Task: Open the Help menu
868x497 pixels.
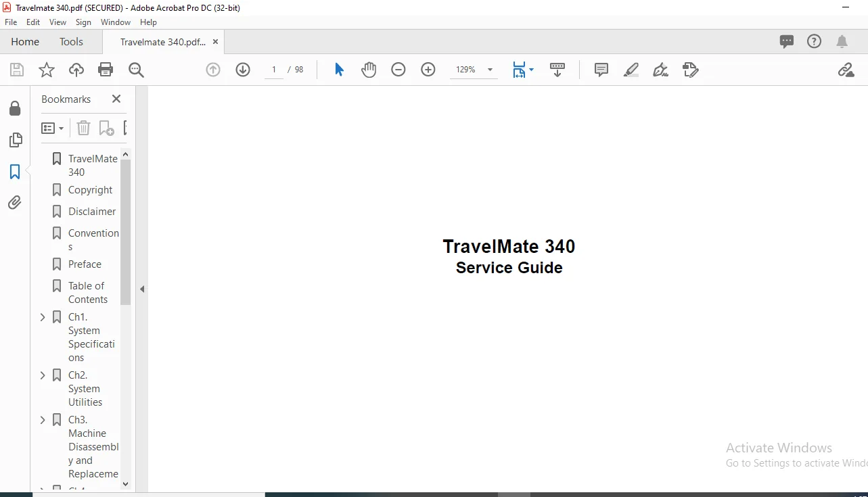Action: click(x=148, y=22)
